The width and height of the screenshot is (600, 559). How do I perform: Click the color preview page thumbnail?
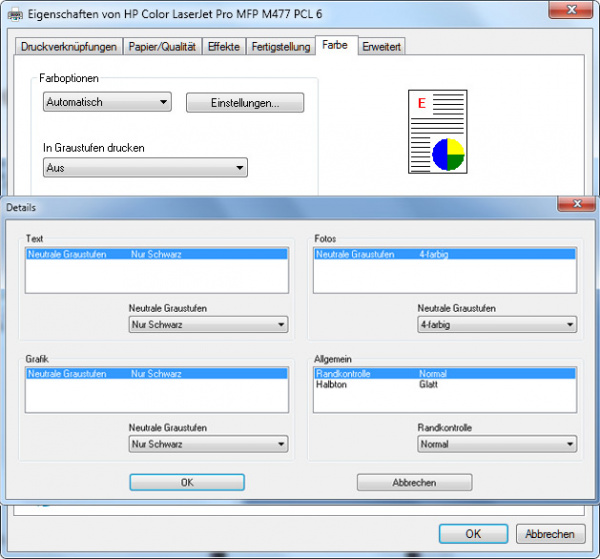pos(439,131)
